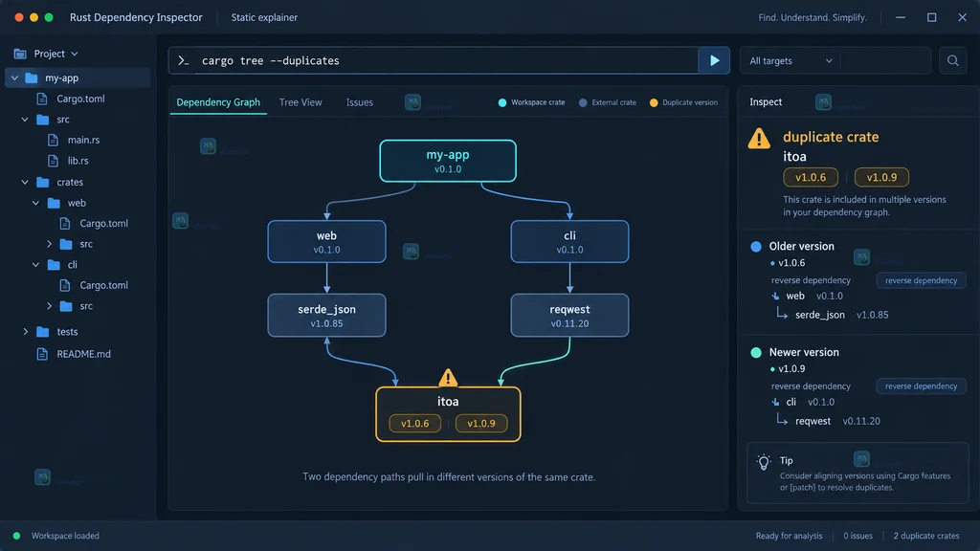Select the v1.0.9 badge in Inspect panel
The height and width of the screenshot is (551, 980).
pyautogui.click(x=881, y=177)
